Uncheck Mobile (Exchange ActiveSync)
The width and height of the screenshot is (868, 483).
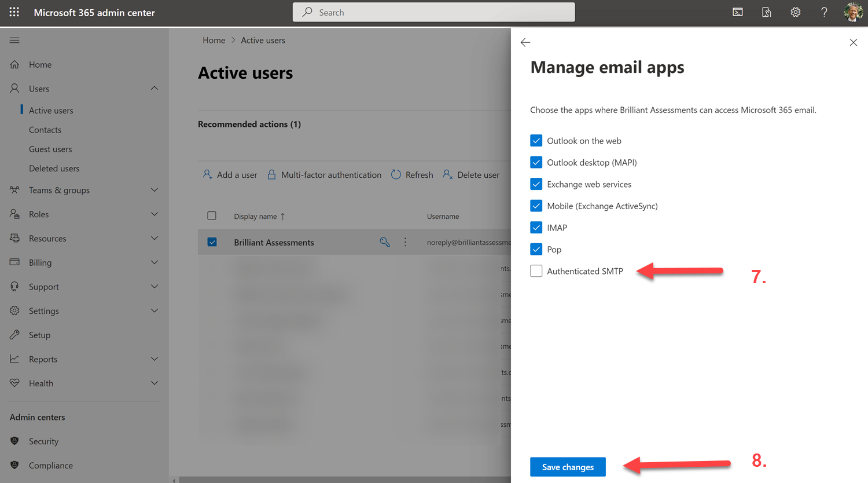(x=536, y=206)
